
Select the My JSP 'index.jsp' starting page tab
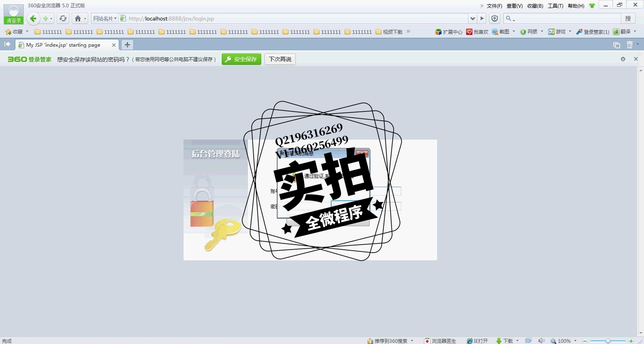click(x=68, y=45)
